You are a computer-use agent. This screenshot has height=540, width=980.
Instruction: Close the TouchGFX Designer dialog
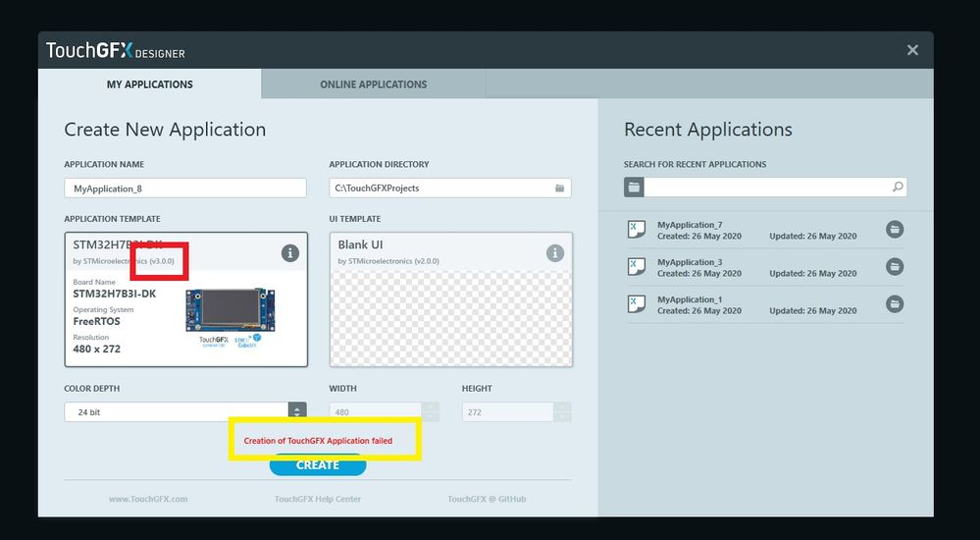point(912,50)
